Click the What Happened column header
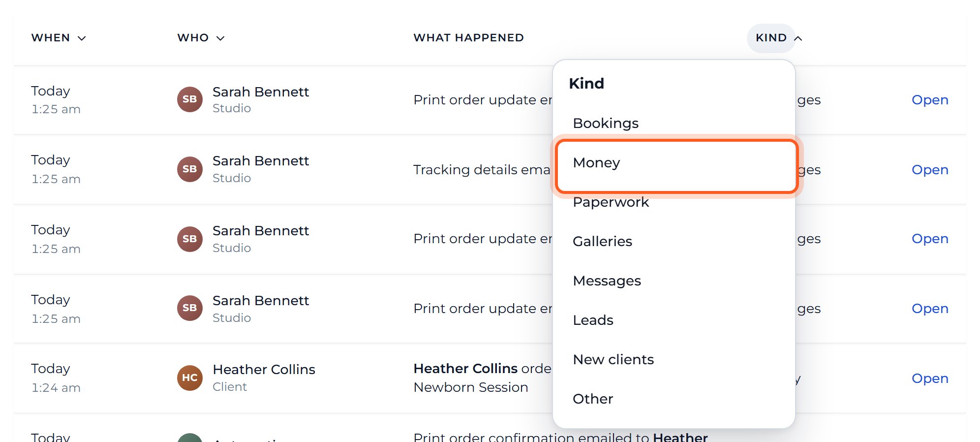This screenshot has width=980, height=442. coord(468,38)
